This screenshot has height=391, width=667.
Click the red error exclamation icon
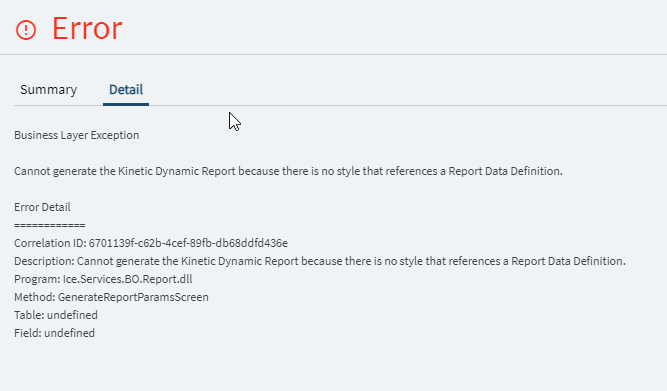(26, 30)
